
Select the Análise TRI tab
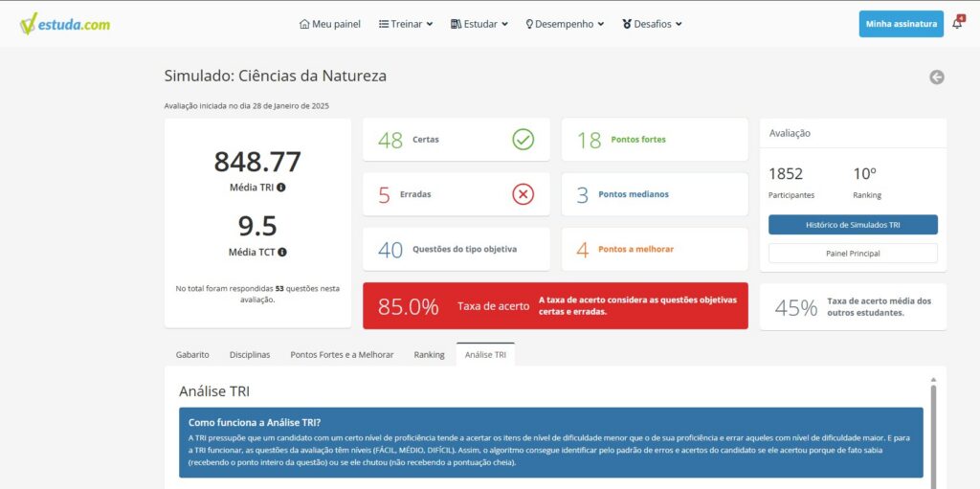pyautogui.click(x=485, y=355)
